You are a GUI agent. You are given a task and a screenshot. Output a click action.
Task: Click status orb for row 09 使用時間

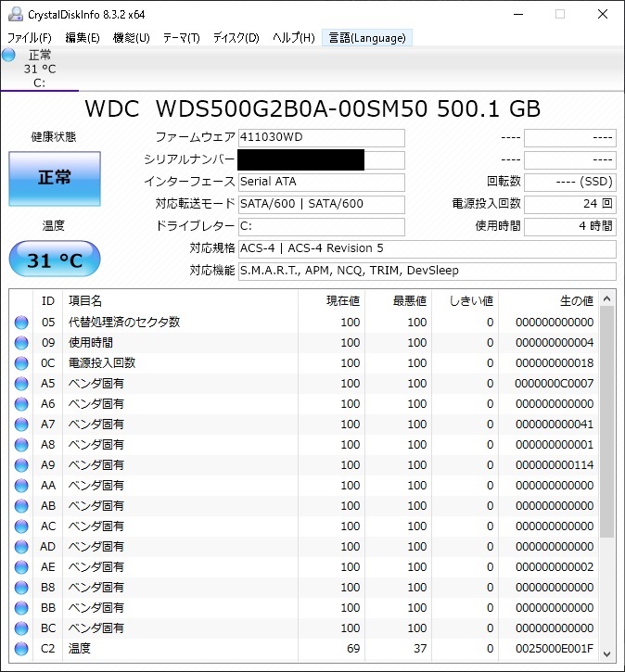coord(21,343)
